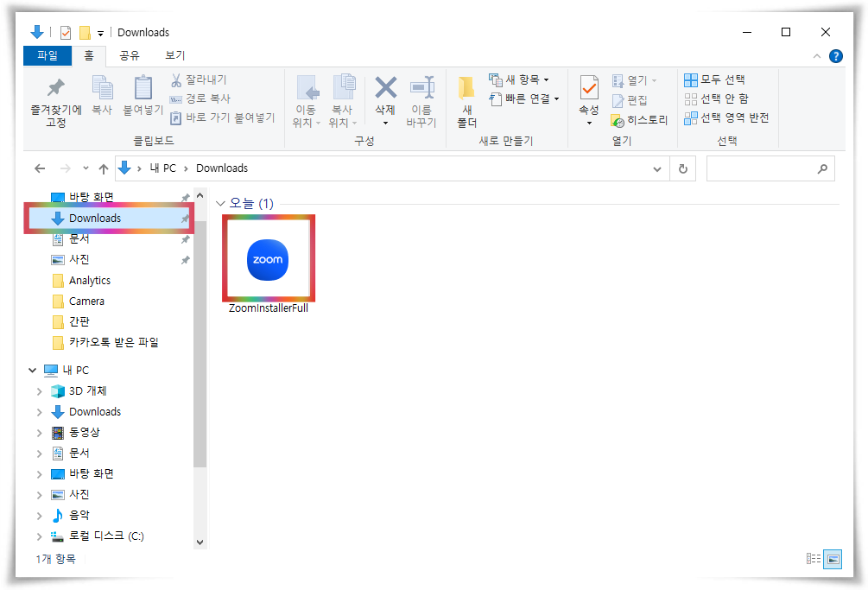Open 히스토리 file history

pos(639,120)
